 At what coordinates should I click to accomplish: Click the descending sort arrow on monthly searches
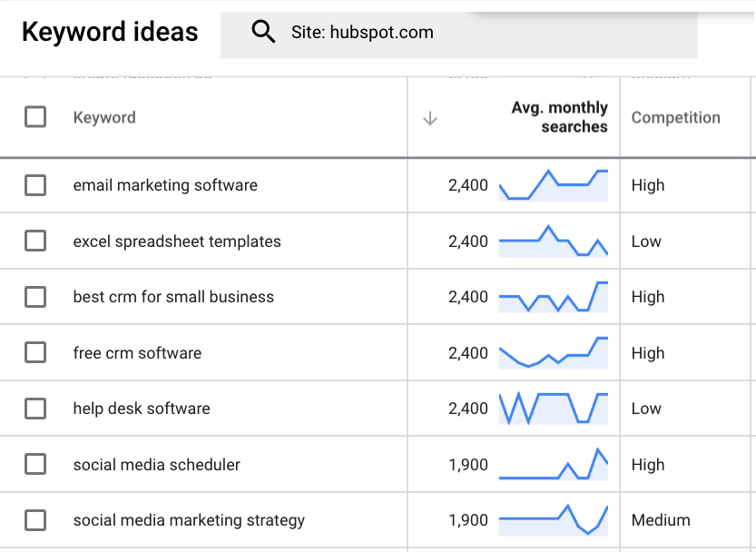point(429,117)
